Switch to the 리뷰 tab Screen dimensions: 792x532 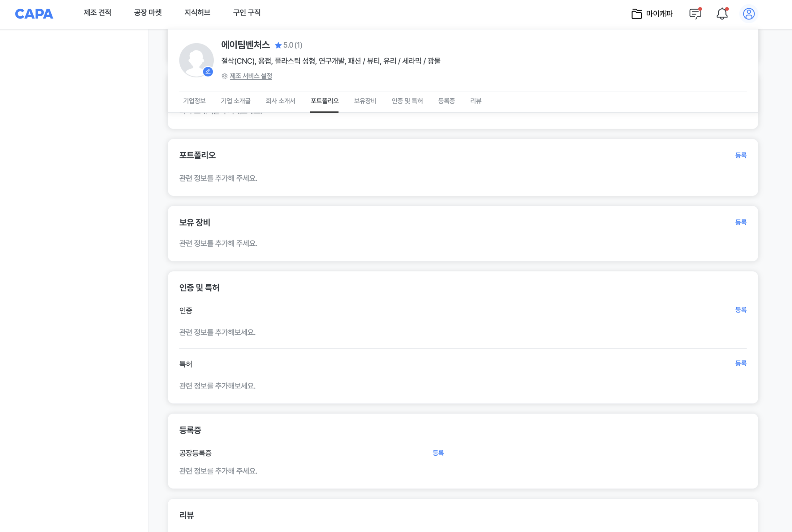tap(476, 101)
